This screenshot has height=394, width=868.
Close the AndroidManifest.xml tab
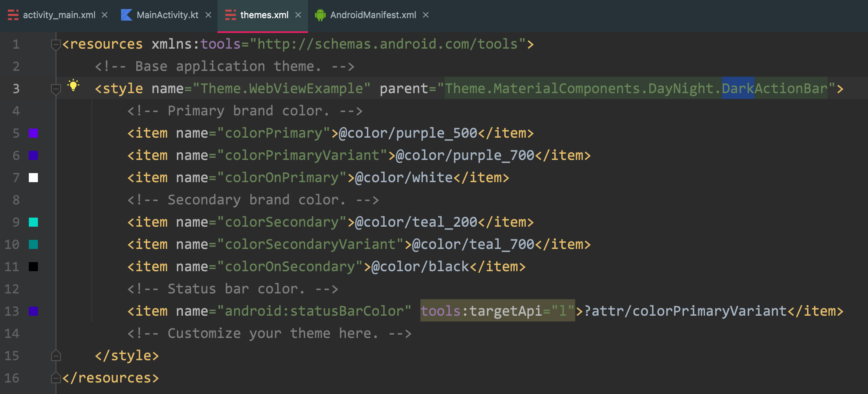(x=426, y=15)
